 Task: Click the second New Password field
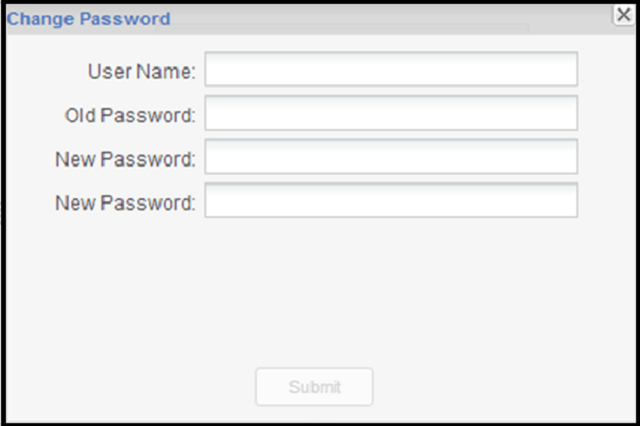tap(391, 201)
